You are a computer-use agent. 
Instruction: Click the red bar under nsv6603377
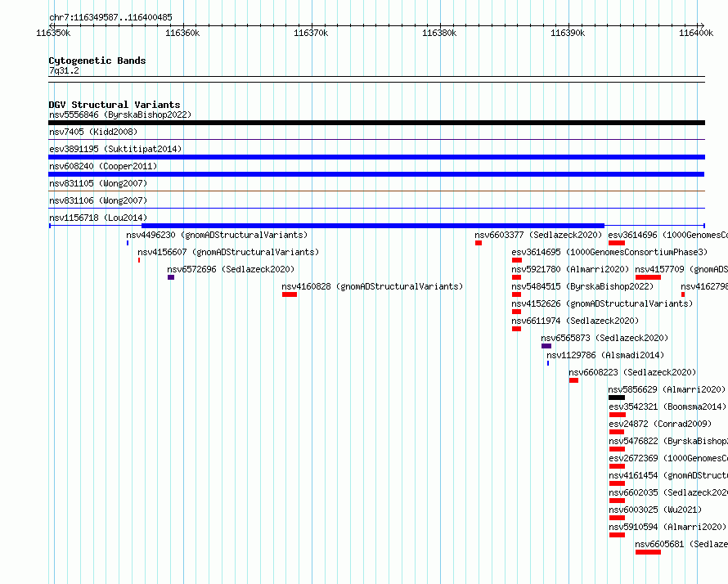tap(479, 243)
